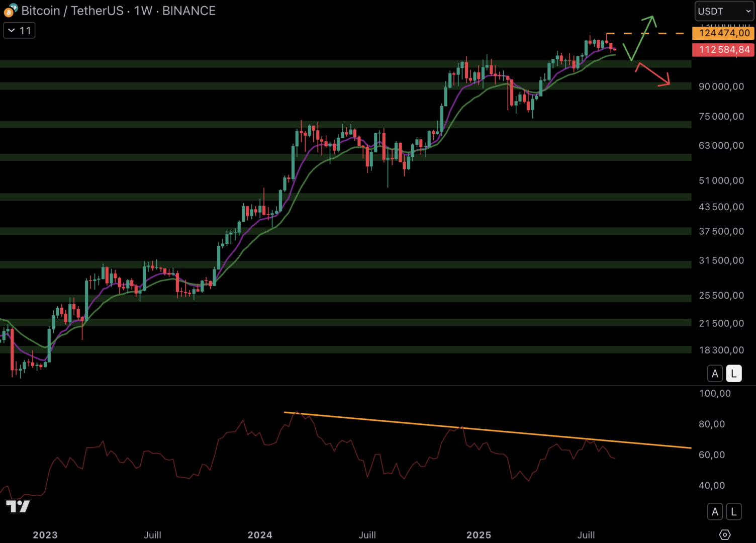Click the Juill label before 2024
Viewport: 756px width, 543px height.
(x=153, y=535)
